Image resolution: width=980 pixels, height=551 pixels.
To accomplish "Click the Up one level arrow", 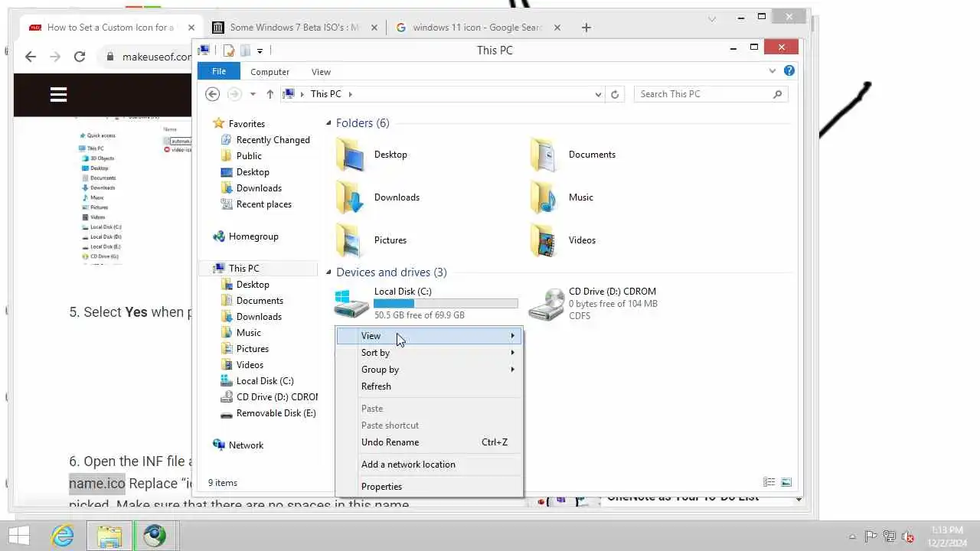I will 269,94.
